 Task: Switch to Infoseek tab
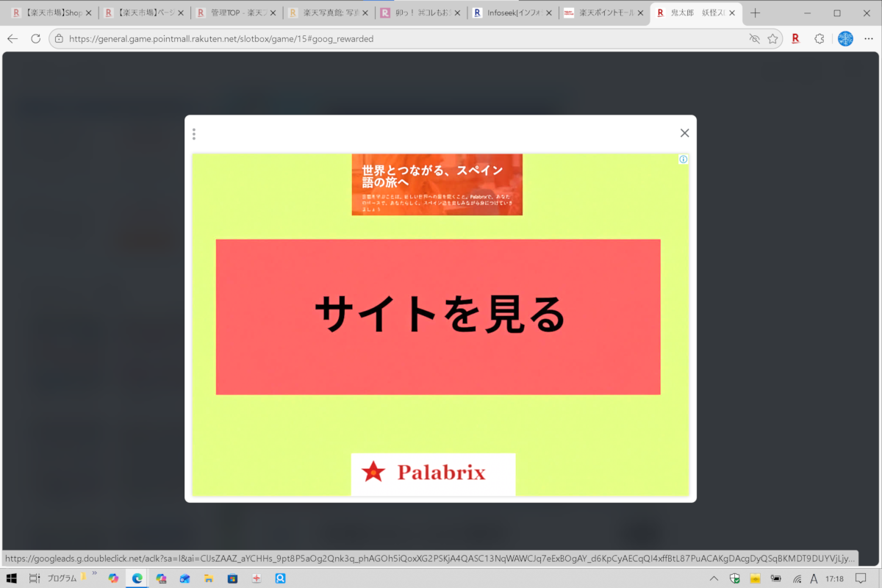point(512,13)
